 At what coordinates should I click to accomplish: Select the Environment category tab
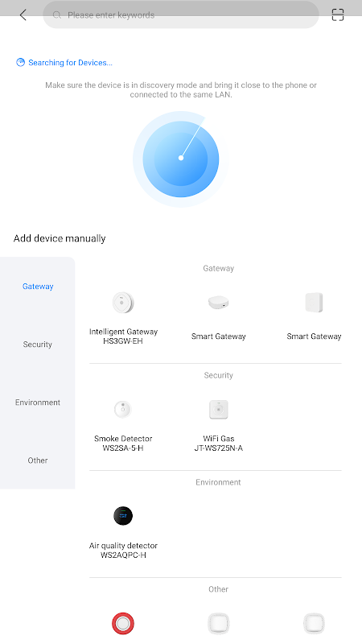[x=38, y=402]
